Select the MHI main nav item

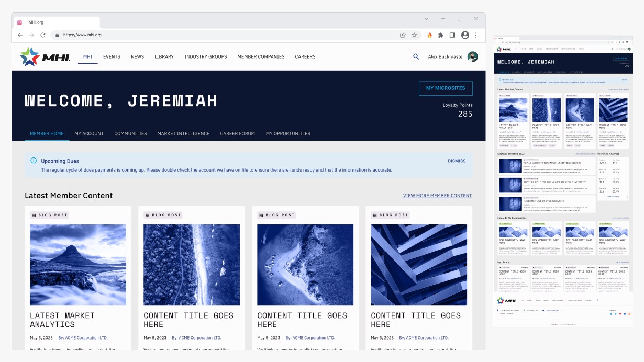(x=88, y=56)
